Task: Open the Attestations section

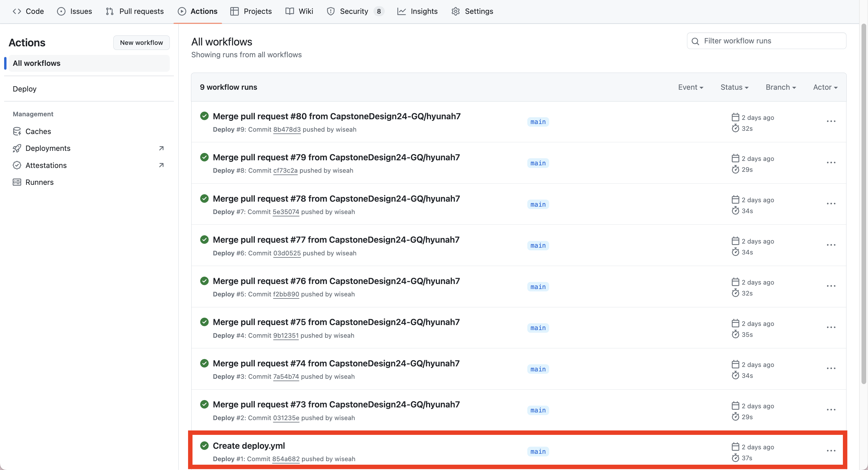Action: [46, 165]
